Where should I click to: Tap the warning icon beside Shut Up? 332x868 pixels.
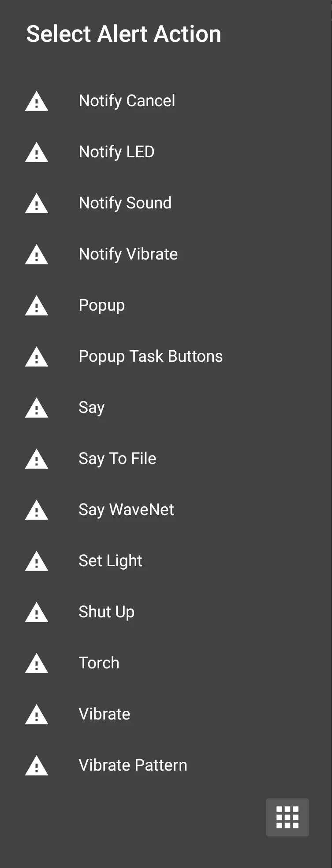click(37, 612)
